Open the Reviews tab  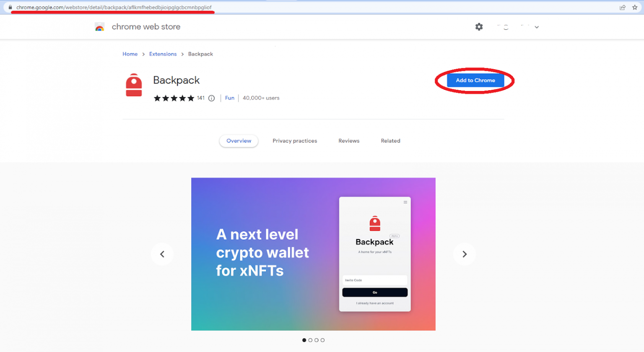tap(349, 141)
